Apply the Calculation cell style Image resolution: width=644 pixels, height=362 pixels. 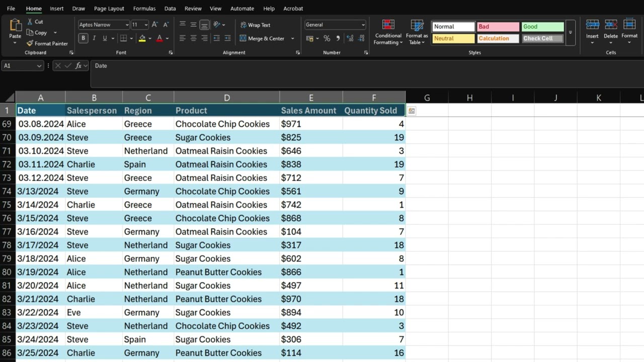click(x=498, y=38)
